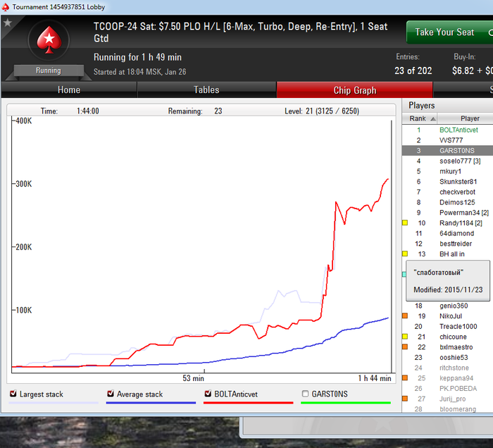Image resolution: width=493 pixels, height=448 pixels.
Task: Click the blue Average stack color line
Action: tap(151, 403)
